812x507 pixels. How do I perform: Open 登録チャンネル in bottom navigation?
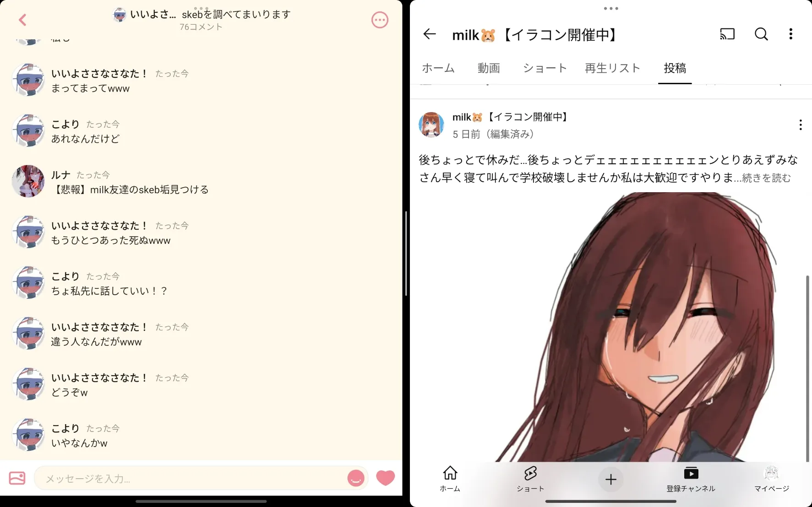point(691,479)
